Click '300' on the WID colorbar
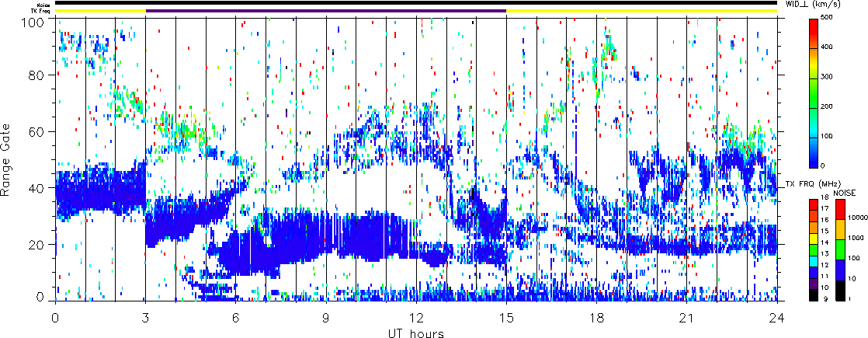 click(x=828, y=77)
